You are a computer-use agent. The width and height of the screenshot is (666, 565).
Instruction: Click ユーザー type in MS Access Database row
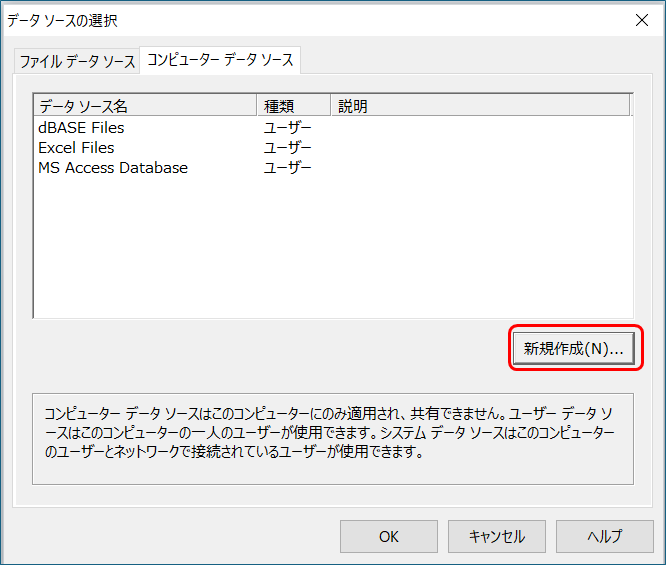click(288, 168)
